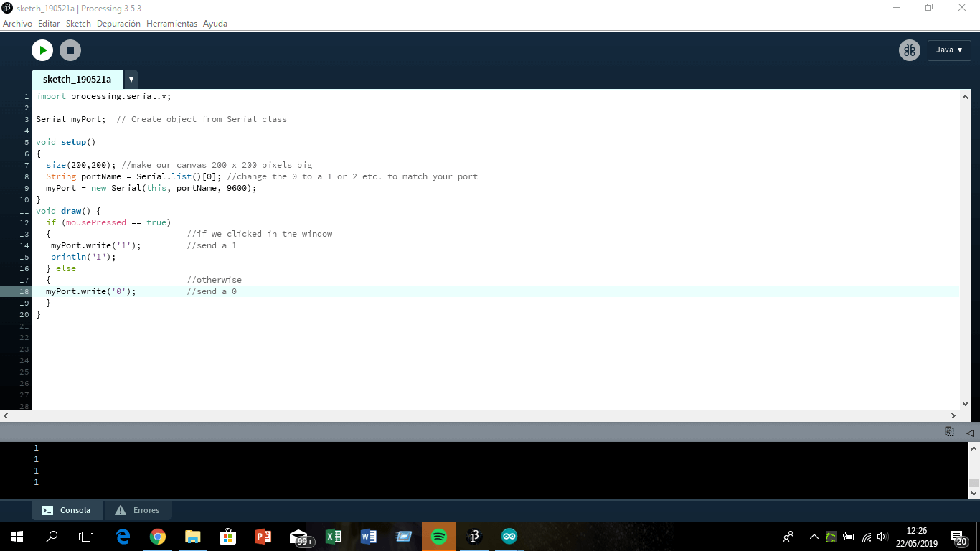Click editor horizontal scrollbar left arrow

[x=6, y=415]
